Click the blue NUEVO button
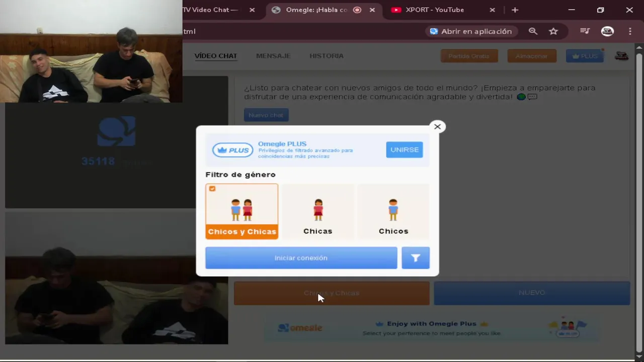The image size is (644, 362). [x=532, y=293]
